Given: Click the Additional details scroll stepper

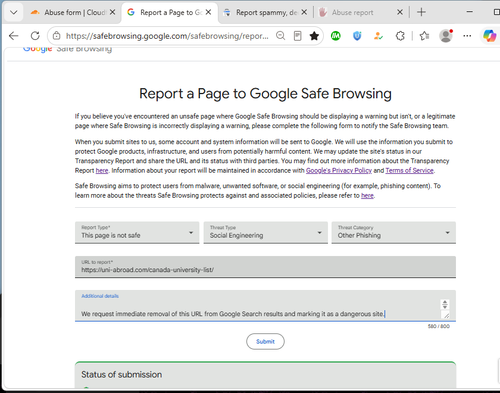Looking at the screenshot, I should [x=445, y=304].
